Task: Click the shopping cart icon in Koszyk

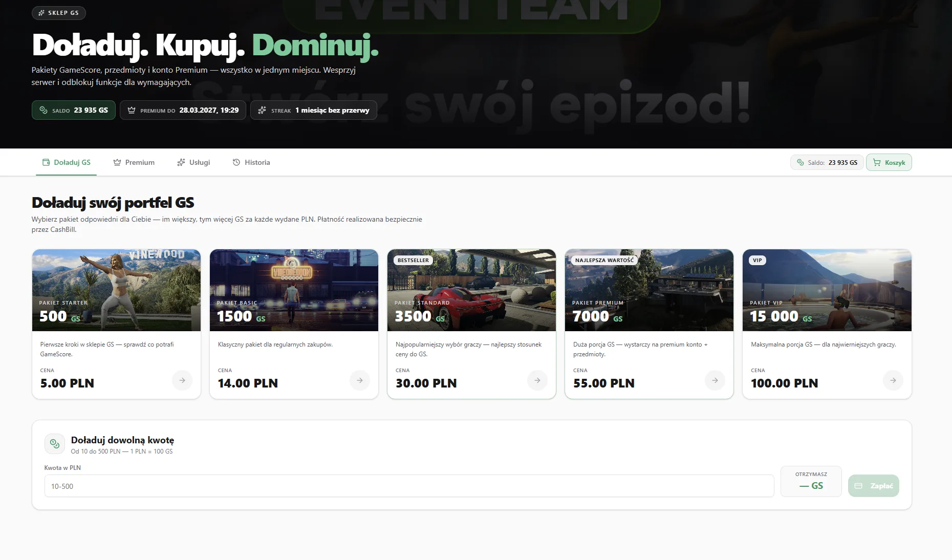Action: [x=877, y=162]
